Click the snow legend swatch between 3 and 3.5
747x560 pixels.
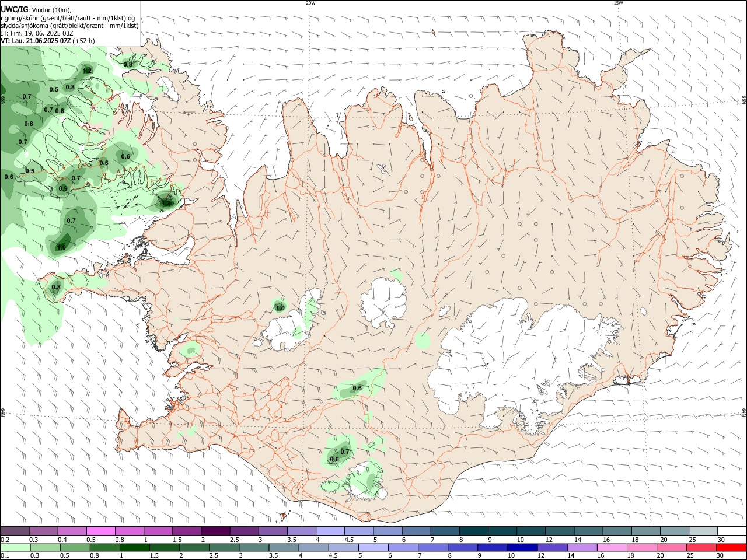(273, 531)
